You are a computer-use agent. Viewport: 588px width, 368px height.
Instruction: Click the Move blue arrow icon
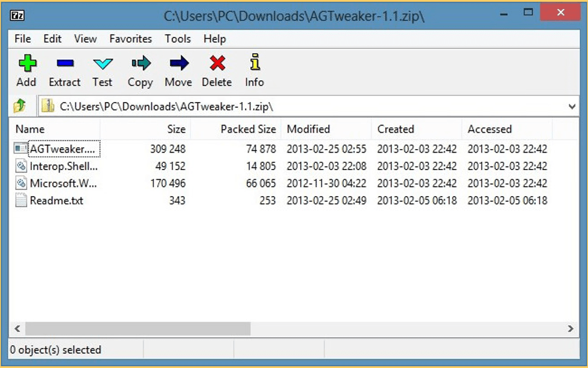[179, 63]
